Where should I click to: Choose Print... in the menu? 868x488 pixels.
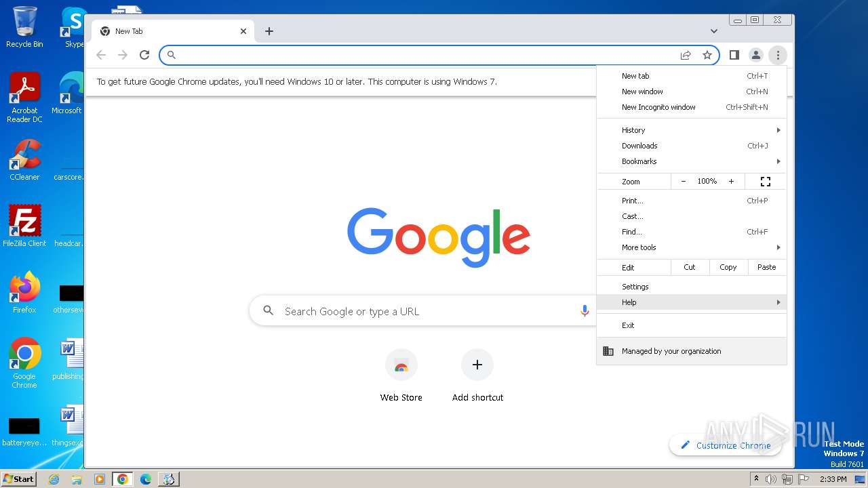click(x=692, y=201)
